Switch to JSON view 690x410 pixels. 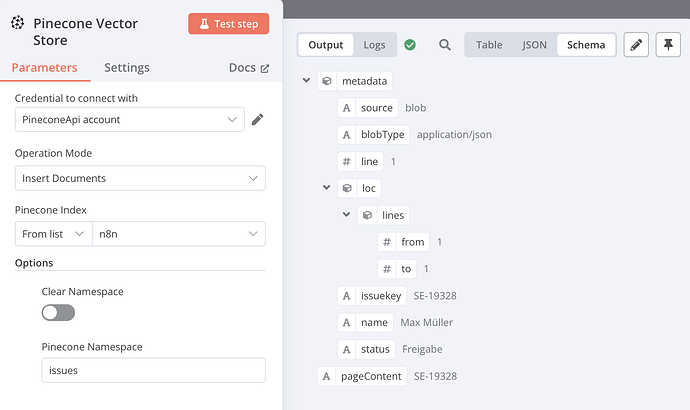point(534,45)
